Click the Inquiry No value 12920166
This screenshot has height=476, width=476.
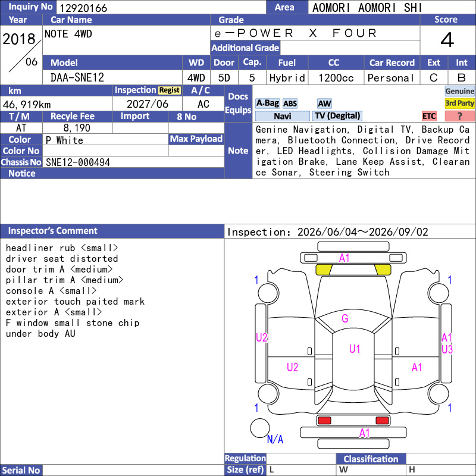(83, 8)
